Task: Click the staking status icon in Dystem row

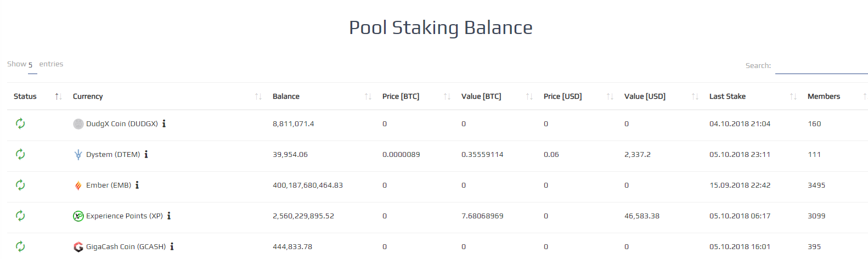Action: click(x=20, y=154)
